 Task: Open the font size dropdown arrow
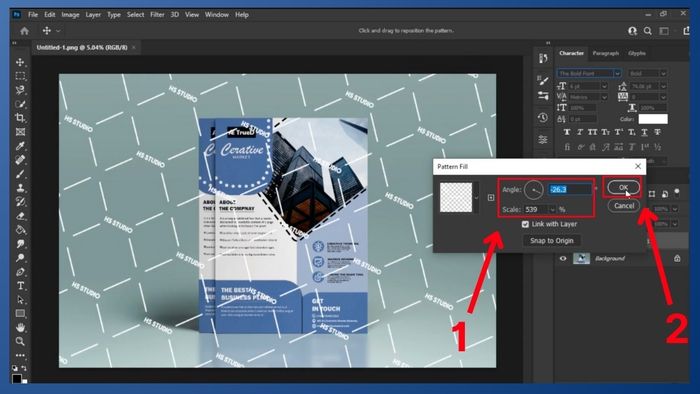pos(604,86)
